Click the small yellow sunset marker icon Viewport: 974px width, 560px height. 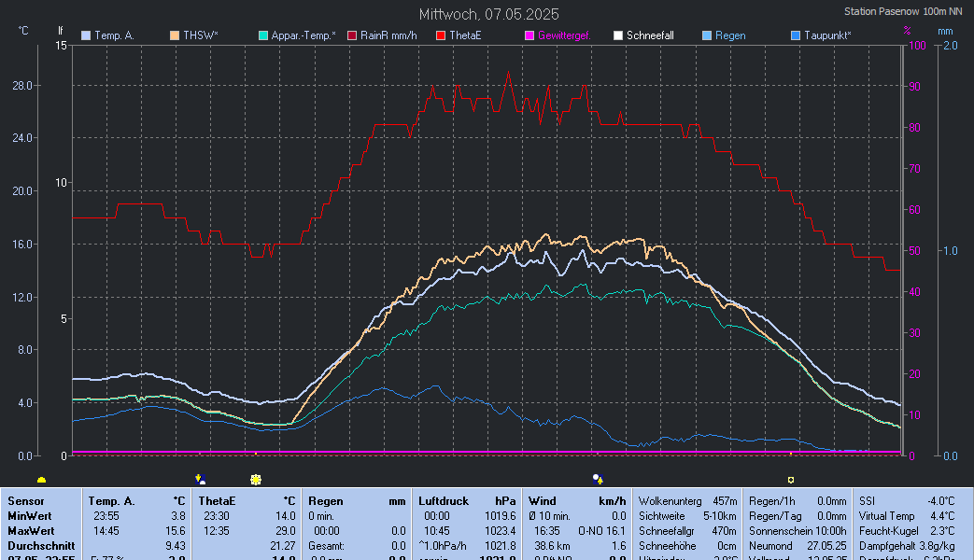point(791,480)
